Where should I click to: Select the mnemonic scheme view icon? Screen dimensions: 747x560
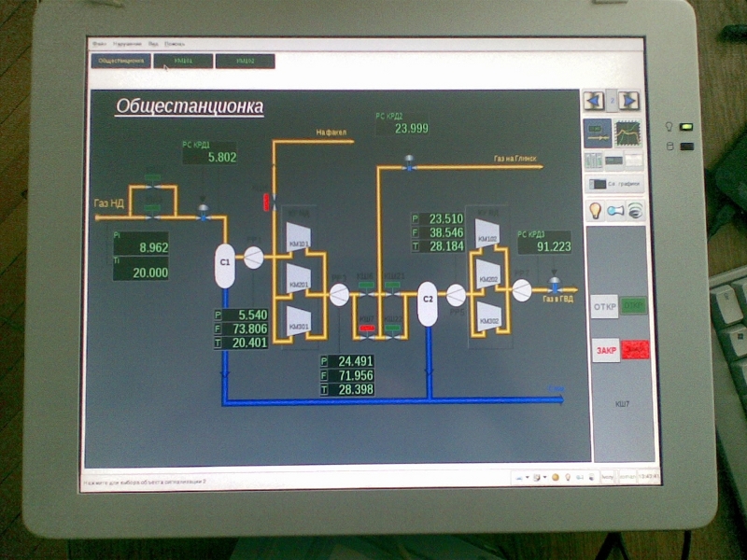point(597,132)
